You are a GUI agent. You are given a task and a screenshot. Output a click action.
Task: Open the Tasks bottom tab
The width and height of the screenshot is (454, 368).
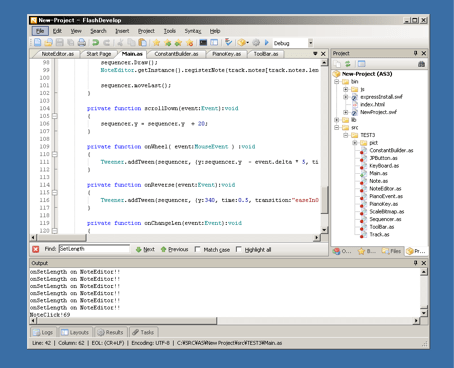(x=143, y=332)
